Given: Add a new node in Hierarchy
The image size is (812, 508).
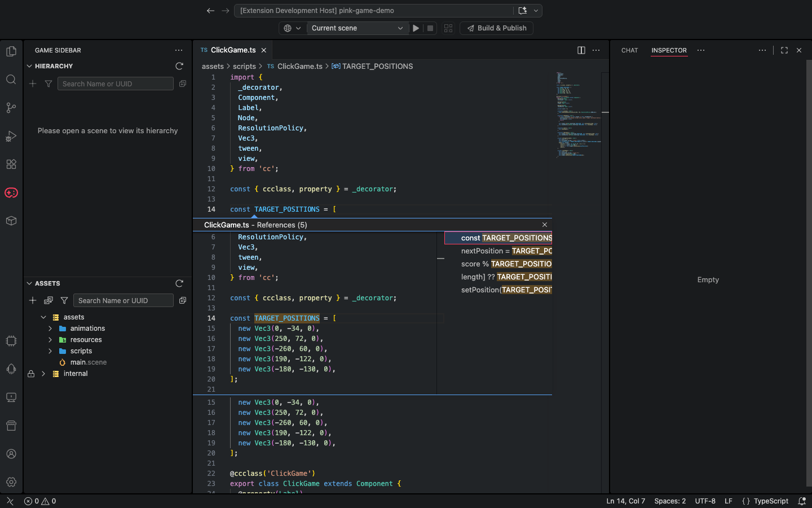Looking at the screenshot, I should [x=33, y=84].
